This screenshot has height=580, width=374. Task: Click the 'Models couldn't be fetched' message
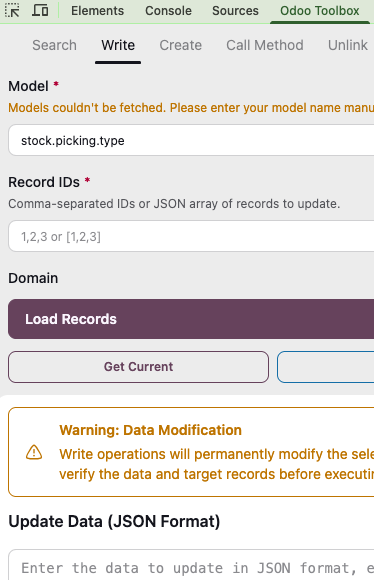[191, 108]
